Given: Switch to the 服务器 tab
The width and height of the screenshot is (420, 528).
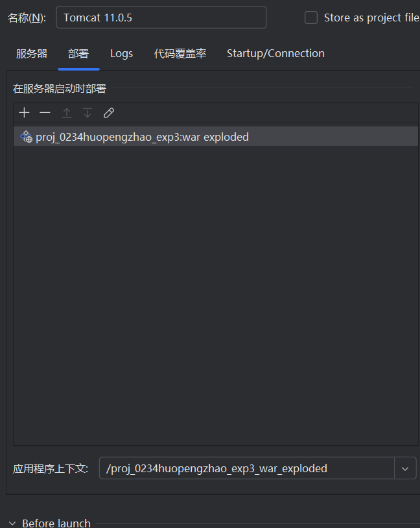Looking at the screenshot, I should tap(32, 54).
